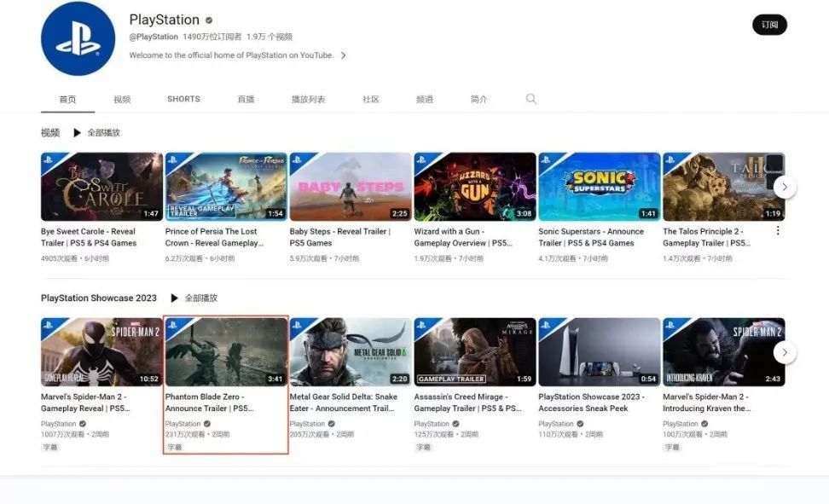829x504 pixels.
Task: Go to the 直播 tab
Action: coord(246,100)
